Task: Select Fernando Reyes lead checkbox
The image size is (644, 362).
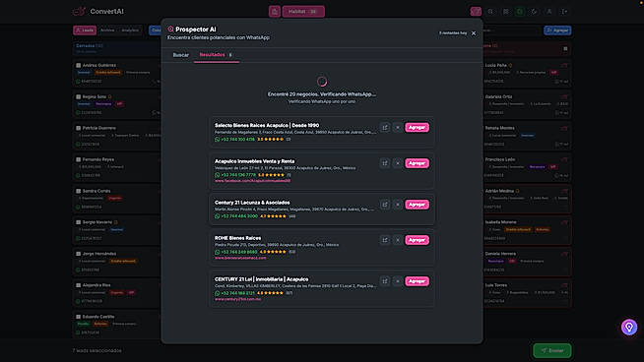Action: tap(78, 159)
